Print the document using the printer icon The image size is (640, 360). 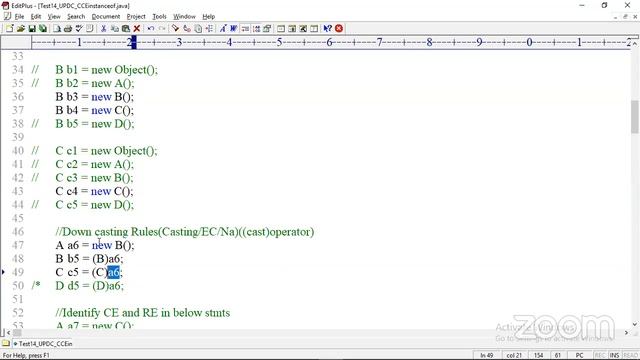(x=68, y=29)
